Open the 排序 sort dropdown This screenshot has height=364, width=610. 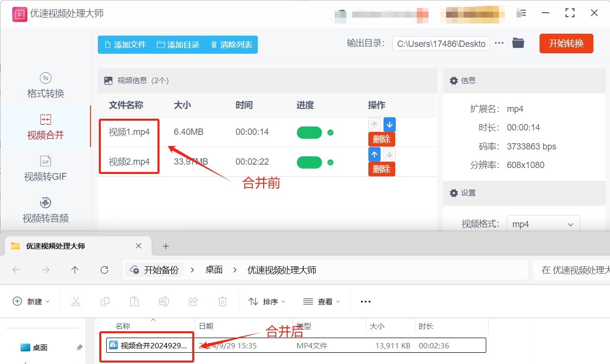click(x=267, y=301)
